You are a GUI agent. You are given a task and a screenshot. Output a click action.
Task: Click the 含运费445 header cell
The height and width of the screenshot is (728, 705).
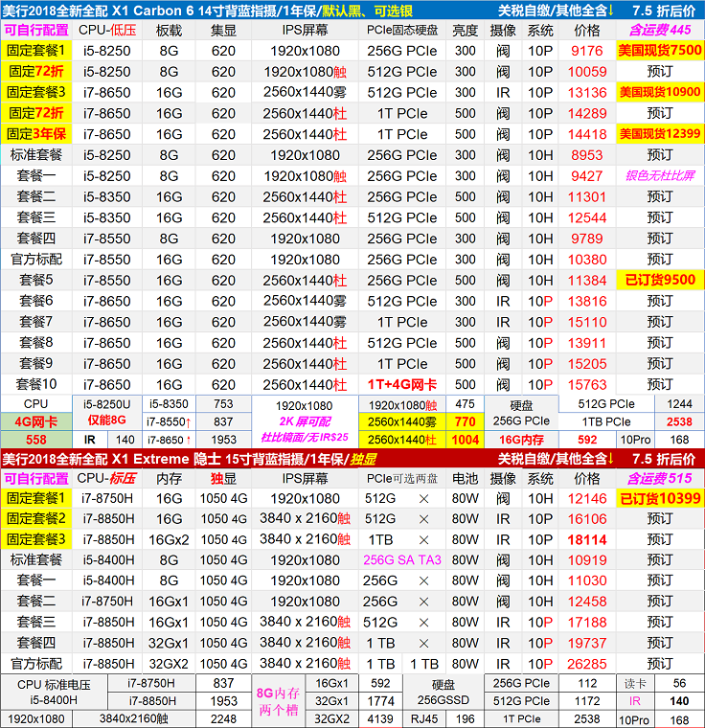tap(659, 29)
